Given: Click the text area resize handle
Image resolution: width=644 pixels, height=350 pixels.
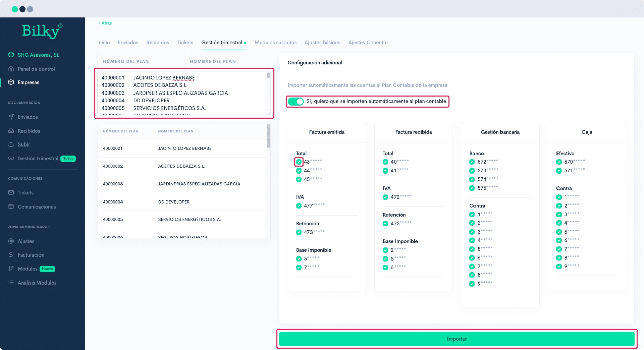Looking at the screenshot, I should [x=268, y=112].
